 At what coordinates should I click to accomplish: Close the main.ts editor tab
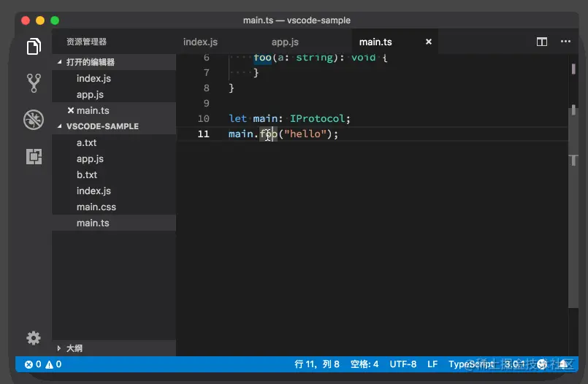click(429, 42)
